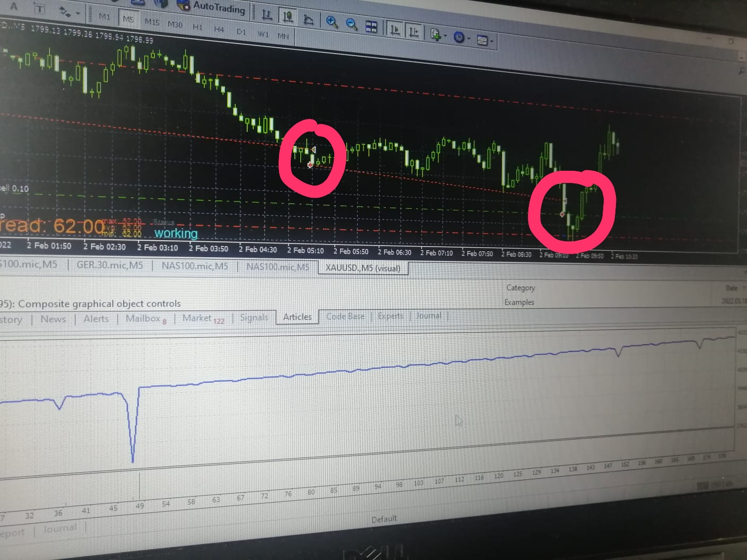Switch chart to M30 timeframe
The height and width of the screenshot is (560, 747).
[x=175, y=24]
